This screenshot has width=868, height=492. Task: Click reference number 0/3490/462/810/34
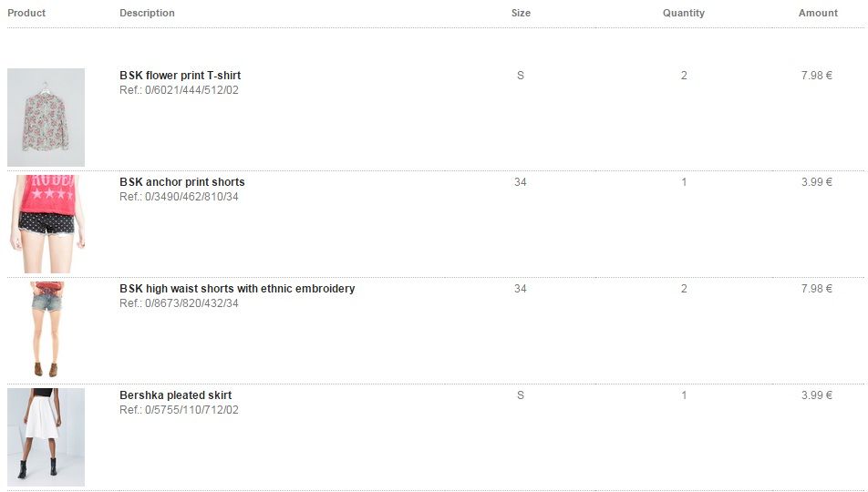[x=191, y=197]
